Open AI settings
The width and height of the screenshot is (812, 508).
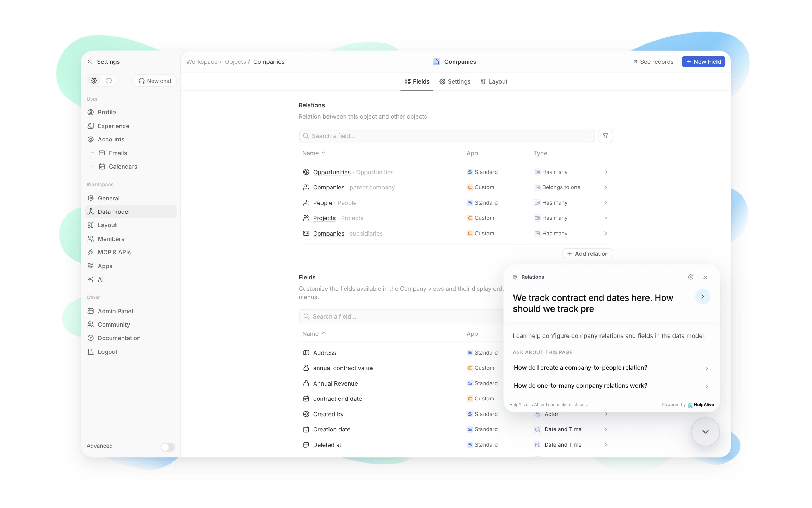click(131, 279)
